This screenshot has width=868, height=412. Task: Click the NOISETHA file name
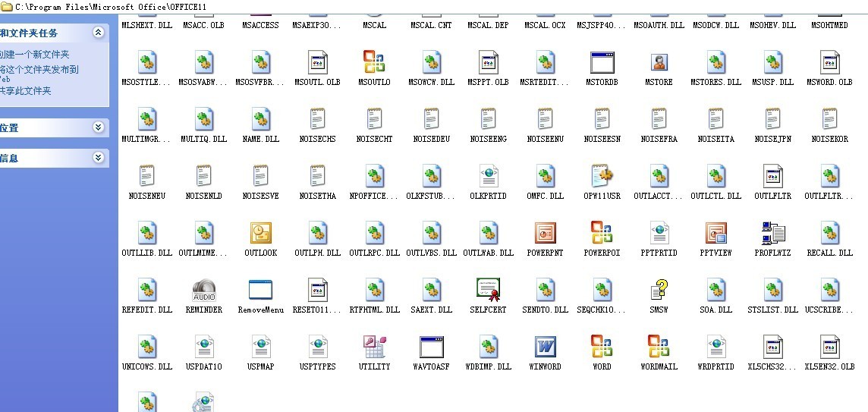click(318, 196)
